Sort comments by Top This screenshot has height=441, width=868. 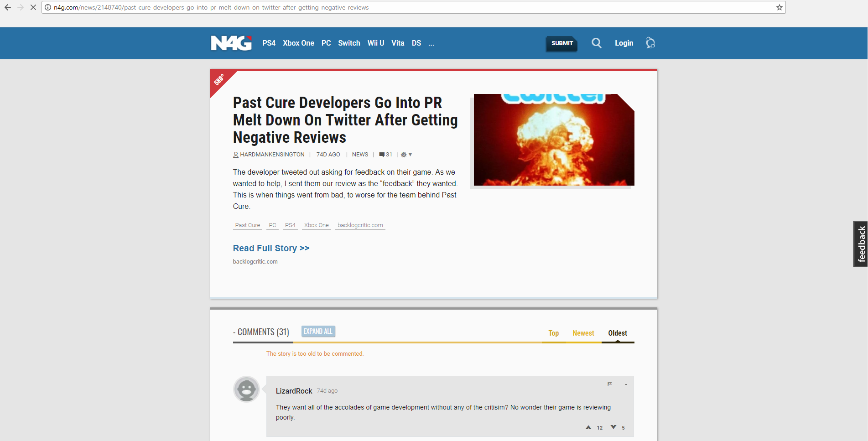click(554, 333)
